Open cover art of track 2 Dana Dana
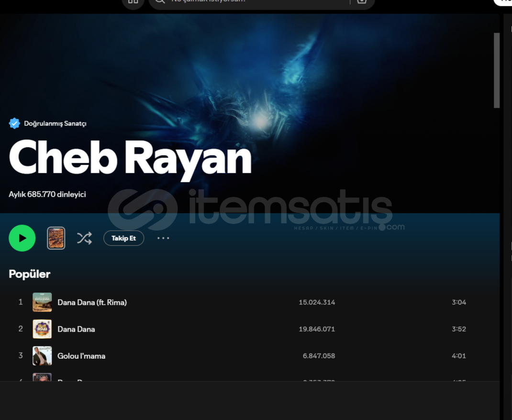The width and height of the screenshot is (512, 420). tap(42, 329)
